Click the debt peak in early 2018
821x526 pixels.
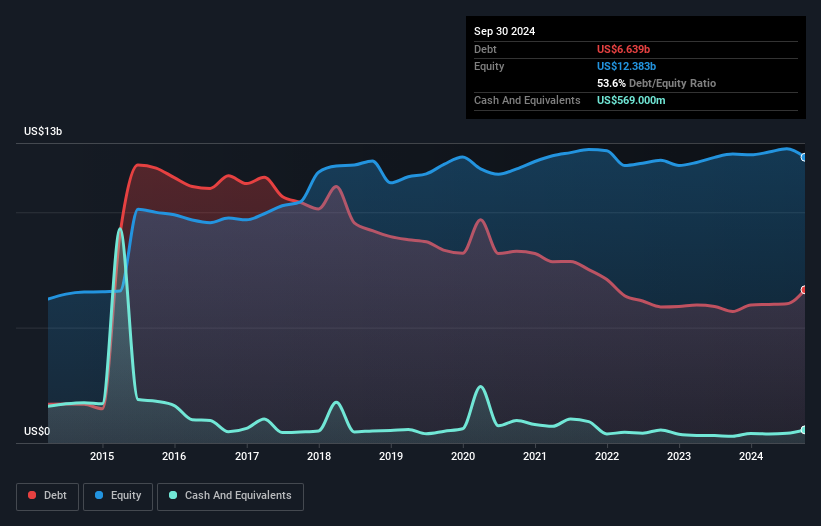(x=335, y=186)
